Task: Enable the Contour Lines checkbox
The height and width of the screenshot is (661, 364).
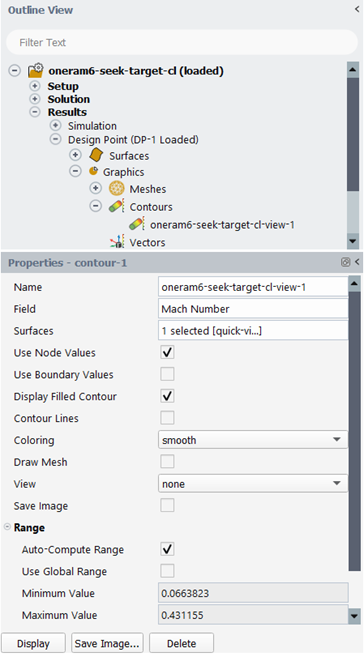Action: (x=167, y=418)
